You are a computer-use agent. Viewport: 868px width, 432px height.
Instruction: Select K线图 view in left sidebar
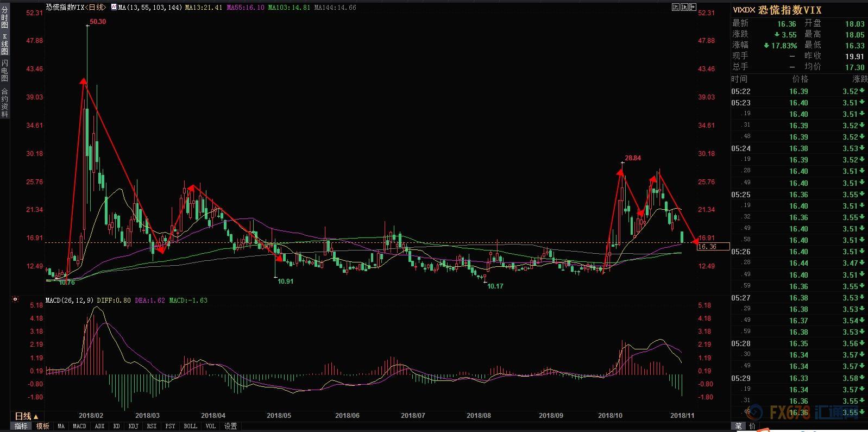[4, 44]
